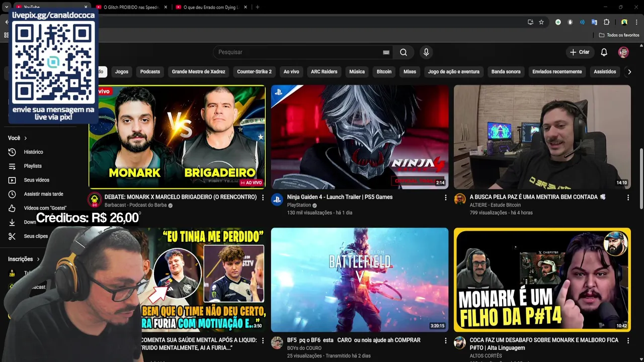Switch to 'O que deu Errado com Dying L' tab
This screenshot has width=644, height=362.
[x=211, y=7]
